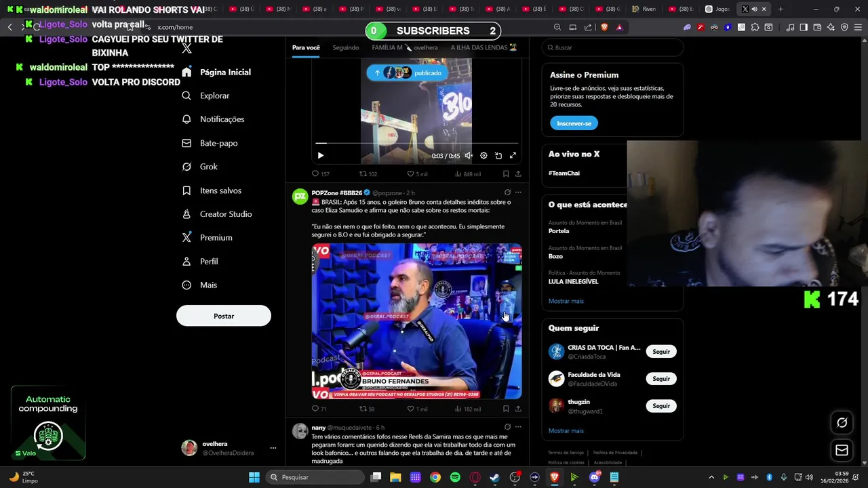Like the POPZone post with 1 mil likes
This screenshot has height=488, width=868.
click(417, 409)
